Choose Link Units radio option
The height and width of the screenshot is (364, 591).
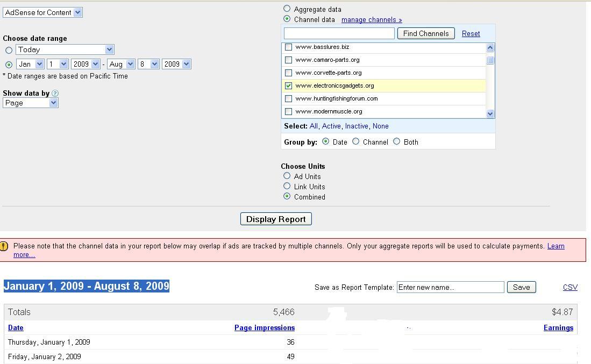point(287,186)
